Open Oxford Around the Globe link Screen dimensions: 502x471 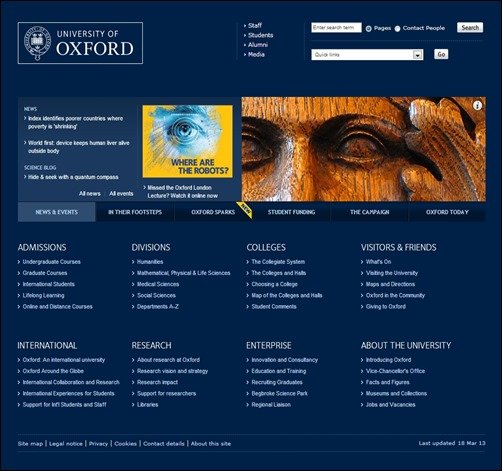click(53, 371)
